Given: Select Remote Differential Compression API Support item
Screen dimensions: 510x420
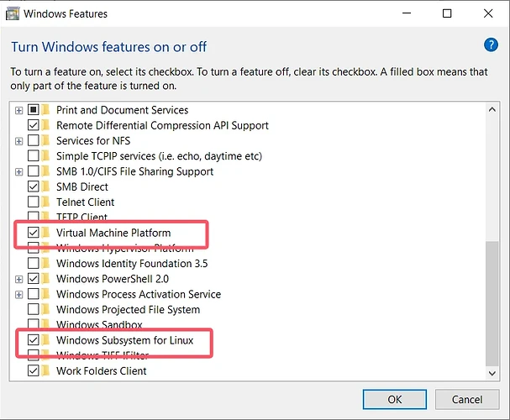Looking at the screenshot, I should [x=162, y=125].
